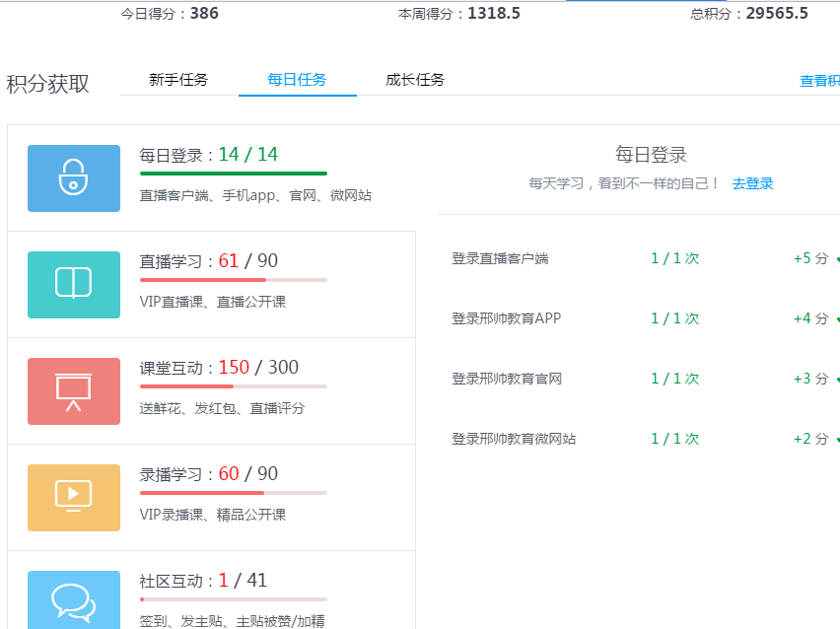
Task: Open the 成长任务 tab
Action: coord(415,80)
